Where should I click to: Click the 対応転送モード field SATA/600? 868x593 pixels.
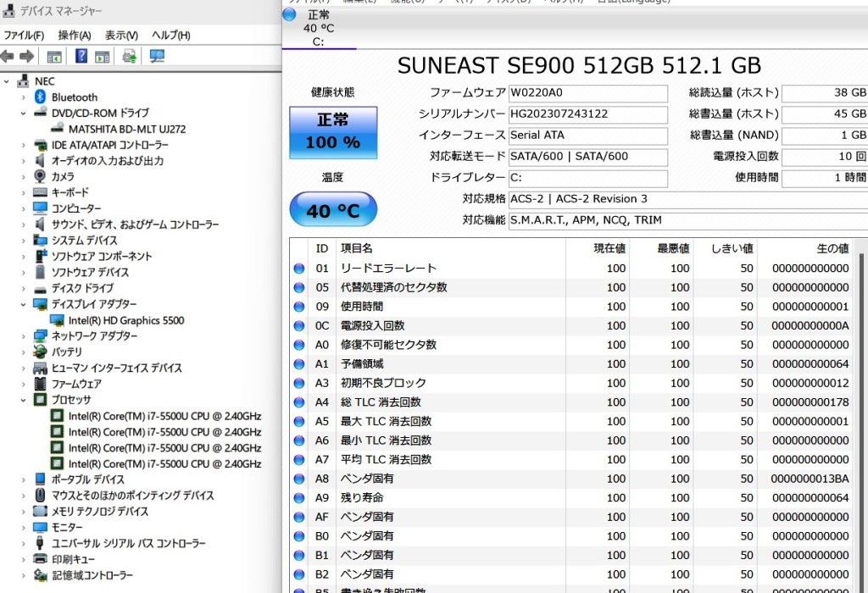click(588, 157)
